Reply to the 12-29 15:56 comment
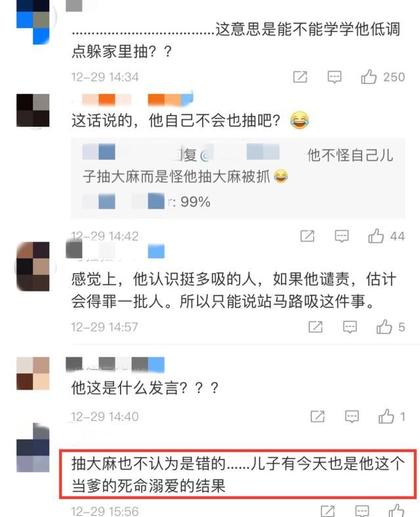The height and width of the screenshot is (517, 420). tap(362, 510)
